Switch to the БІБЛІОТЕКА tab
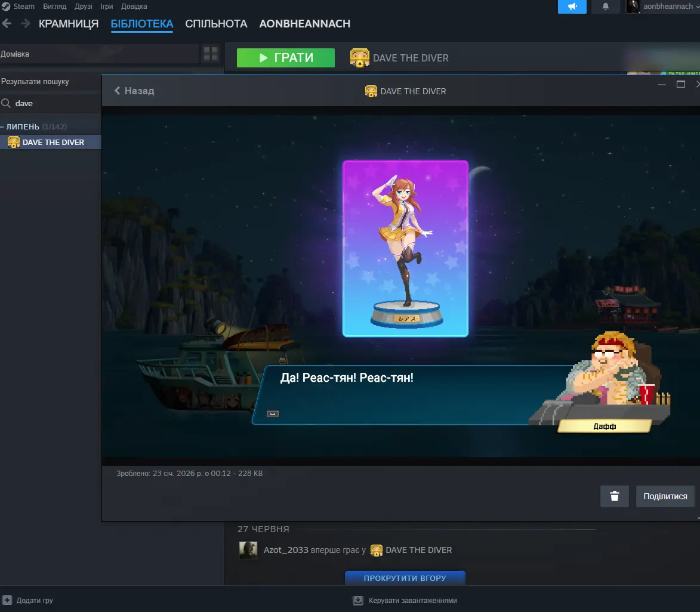Viewport: 700px width, 612px height. pyautogui.click(x=142, y=24)
